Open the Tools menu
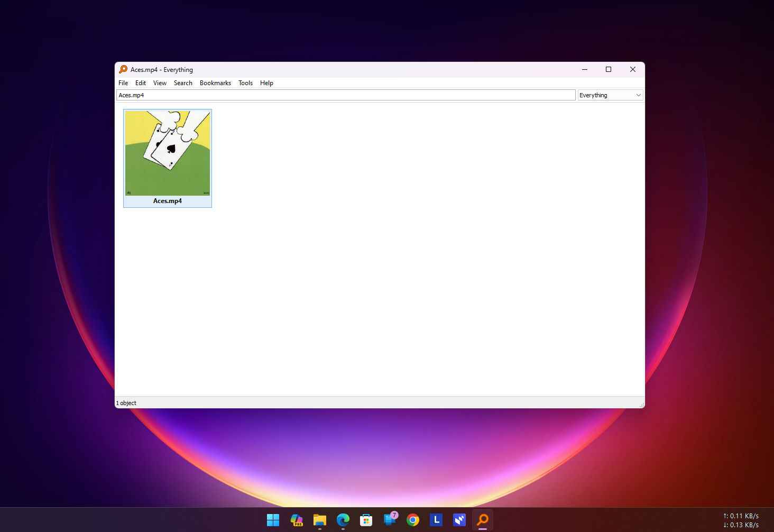 (245, 83)
